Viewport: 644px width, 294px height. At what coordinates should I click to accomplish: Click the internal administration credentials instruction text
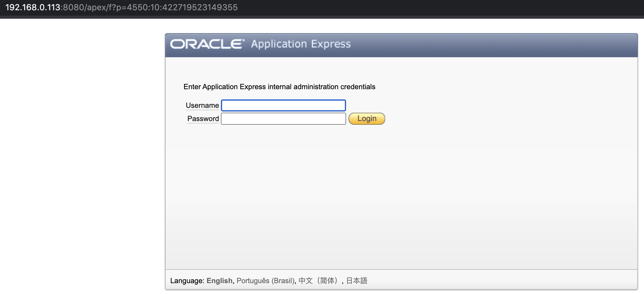[279, 87]
